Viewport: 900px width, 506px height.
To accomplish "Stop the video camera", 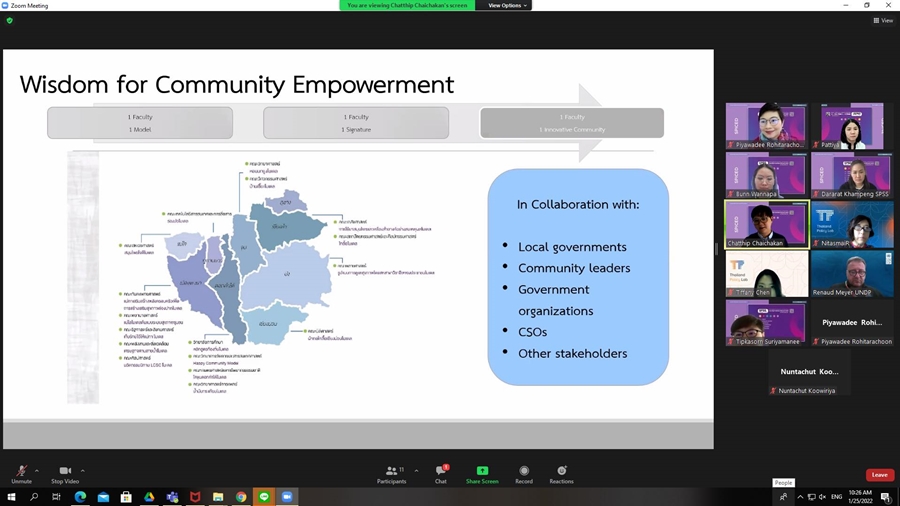I will [65, 473].
